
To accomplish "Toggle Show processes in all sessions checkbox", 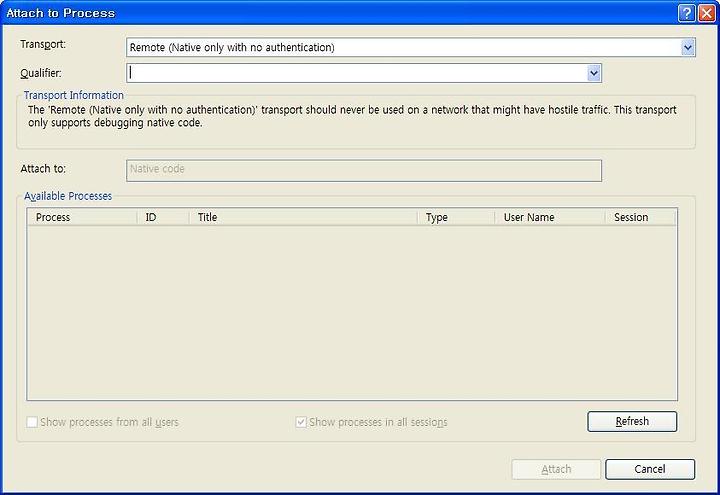I will coord(301,422).
